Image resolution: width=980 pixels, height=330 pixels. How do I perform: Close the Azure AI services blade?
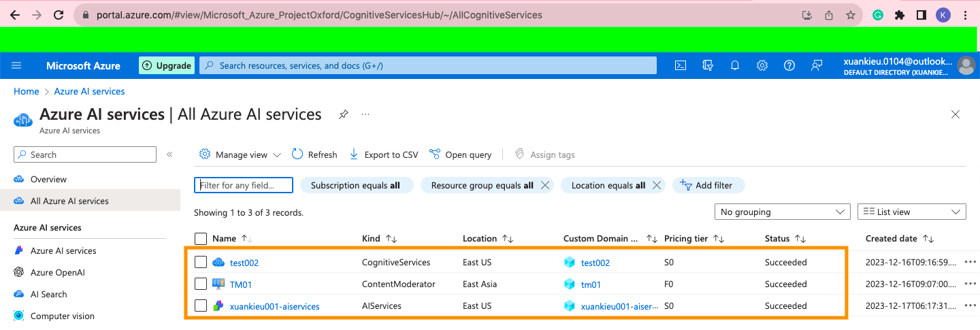pos(955,114)
